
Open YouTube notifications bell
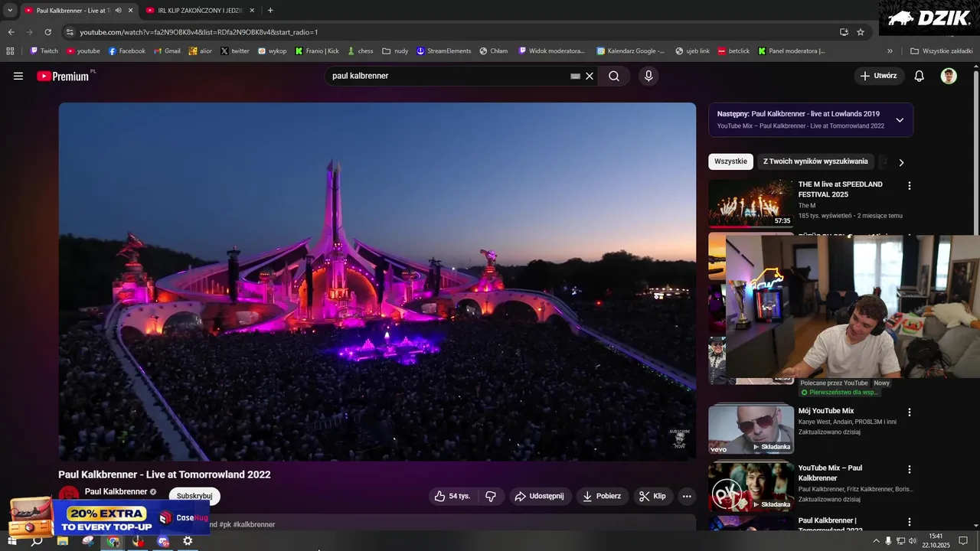coord(920,76)
